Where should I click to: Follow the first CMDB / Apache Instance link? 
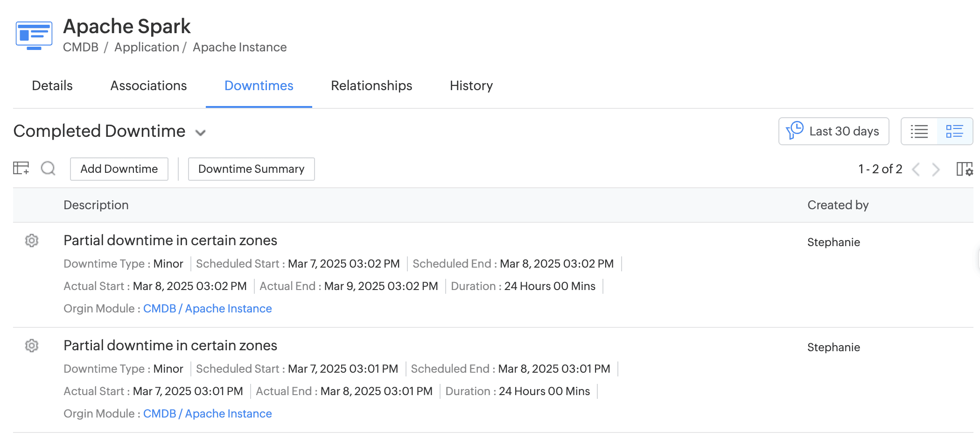coord(207,309)
